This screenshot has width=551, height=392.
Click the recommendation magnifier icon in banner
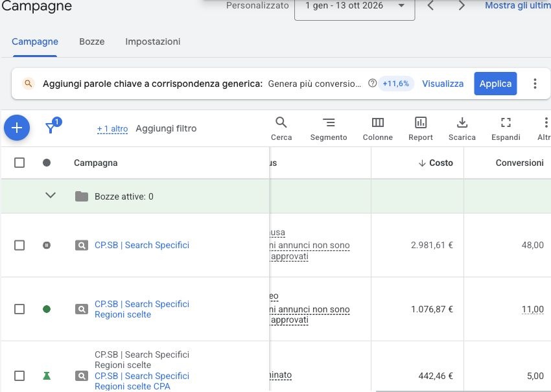[28, 84]
